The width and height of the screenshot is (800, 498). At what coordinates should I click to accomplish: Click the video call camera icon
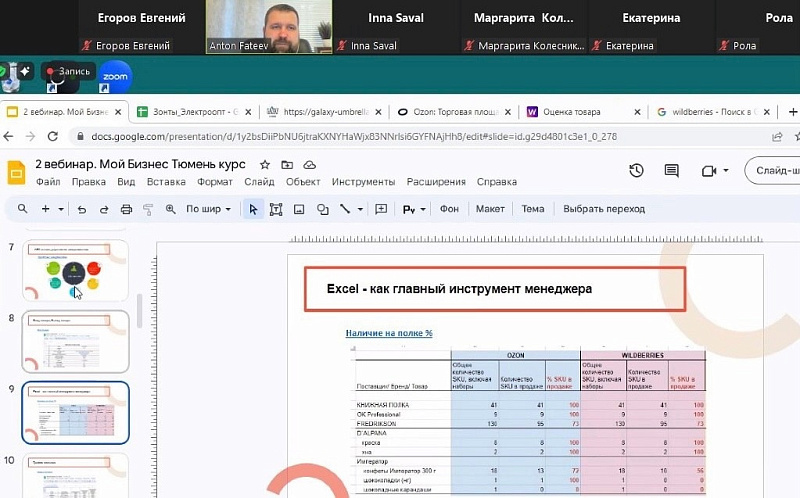(x=709, y=170)
